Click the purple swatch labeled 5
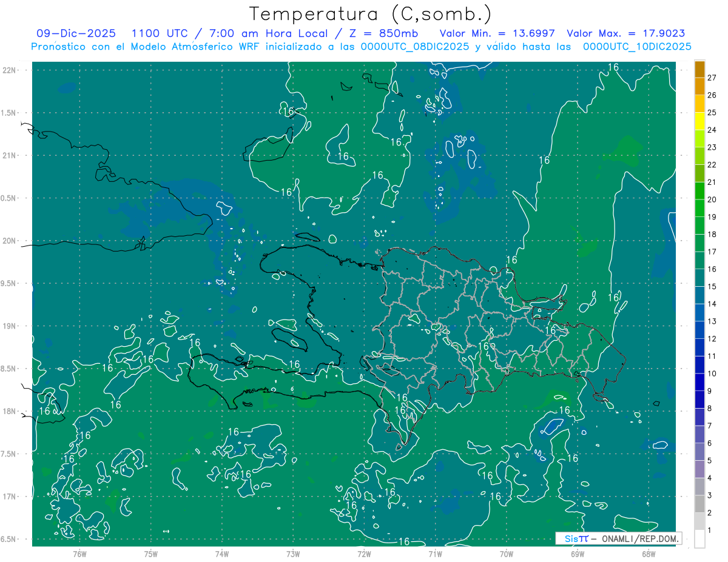728x562 pixels. 699,452
